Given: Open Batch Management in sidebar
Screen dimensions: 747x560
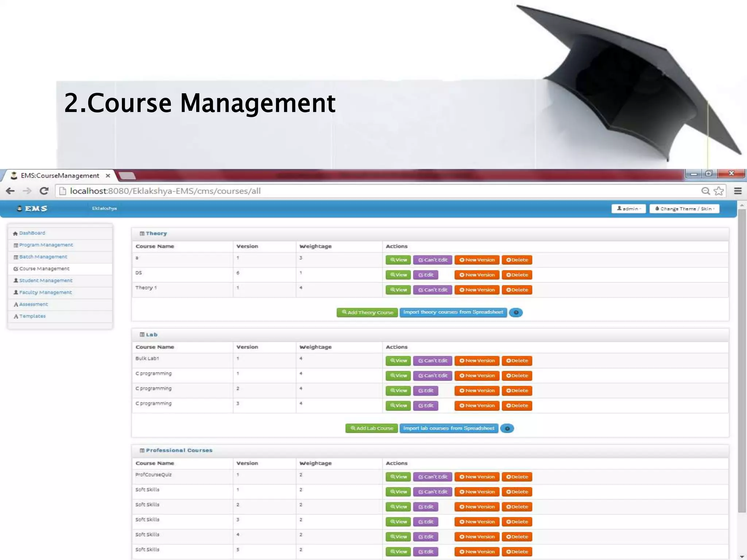Looking at the screenshot, I should (60, 257).
